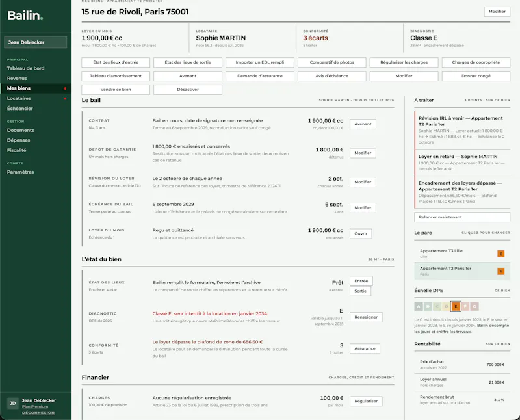520x420 pixels.
Task: Click Avenant in the Contrat row
Action: [x=363, y=124]
